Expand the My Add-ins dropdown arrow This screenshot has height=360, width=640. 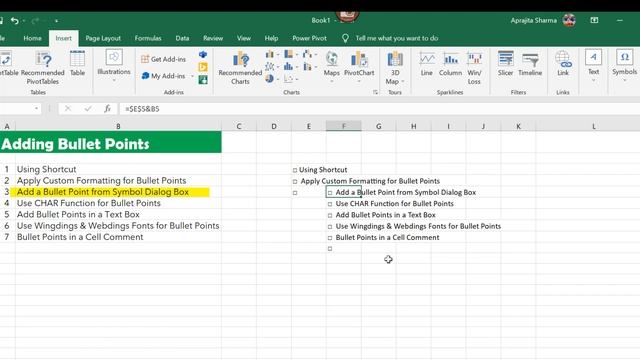pyautogui.click(x=192, y=76)
